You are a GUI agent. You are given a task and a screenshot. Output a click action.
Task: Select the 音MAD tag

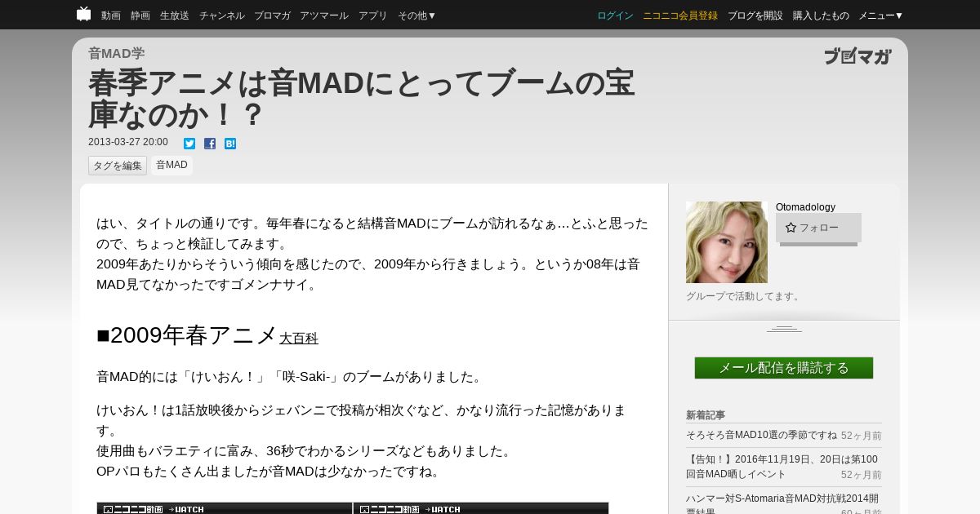pyautogui.click(x=171, y=165)
